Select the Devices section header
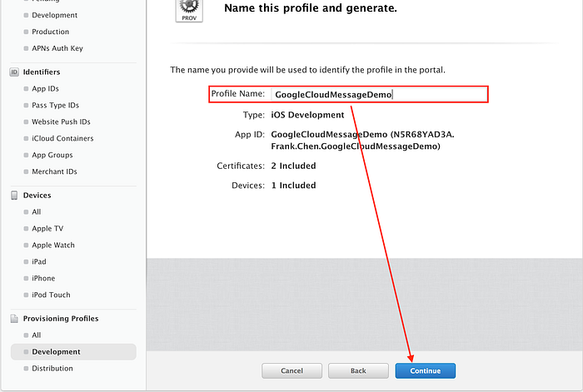 pyautogui.click(x=37, y=196)
